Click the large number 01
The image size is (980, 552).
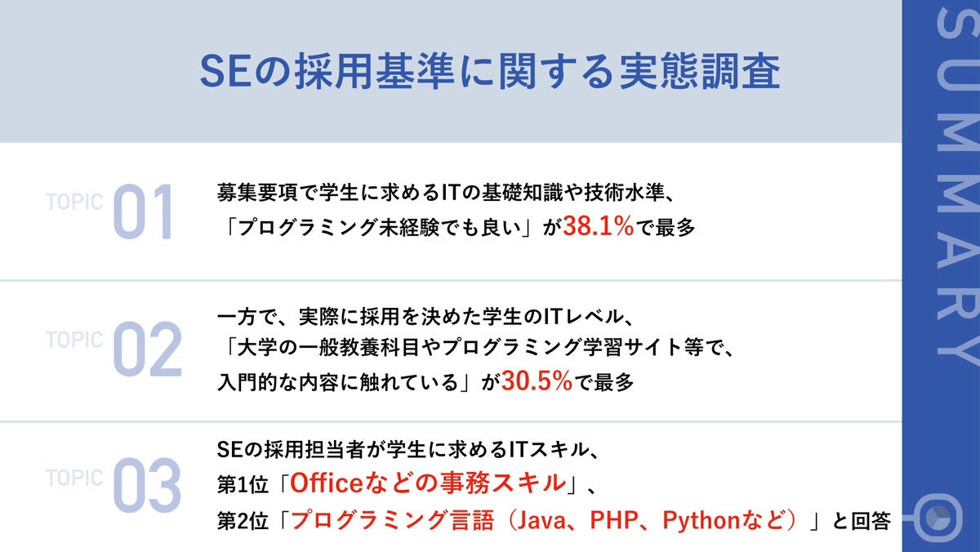coord(144,213)
